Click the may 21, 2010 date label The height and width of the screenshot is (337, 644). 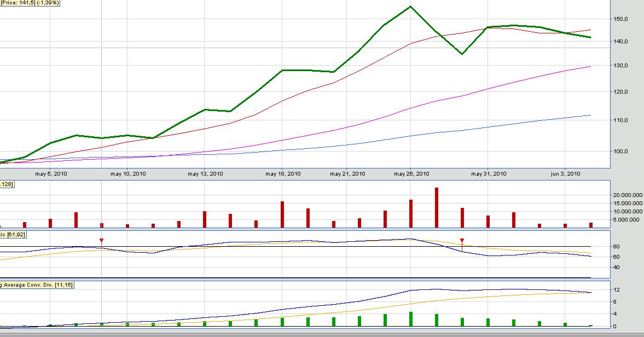[x=347, y=174]
